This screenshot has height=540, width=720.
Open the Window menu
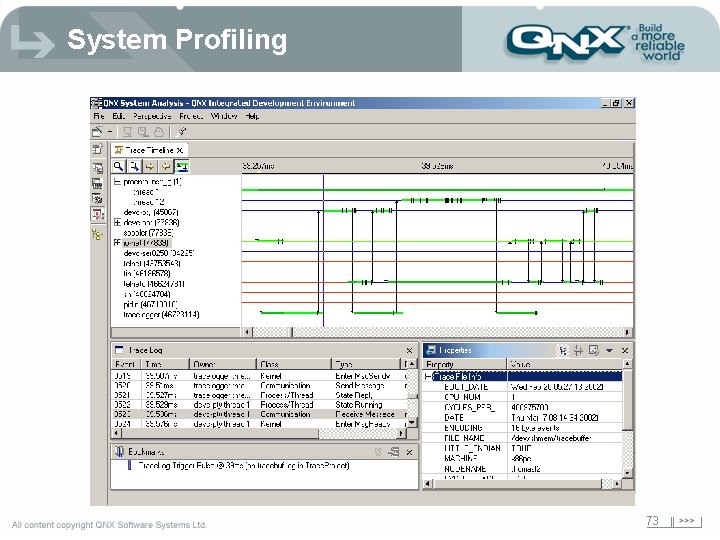pos(224,116)
